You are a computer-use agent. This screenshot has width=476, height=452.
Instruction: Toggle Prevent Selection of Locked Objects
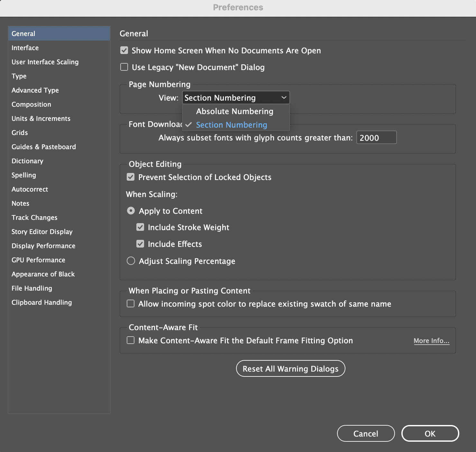coord(131,177)
